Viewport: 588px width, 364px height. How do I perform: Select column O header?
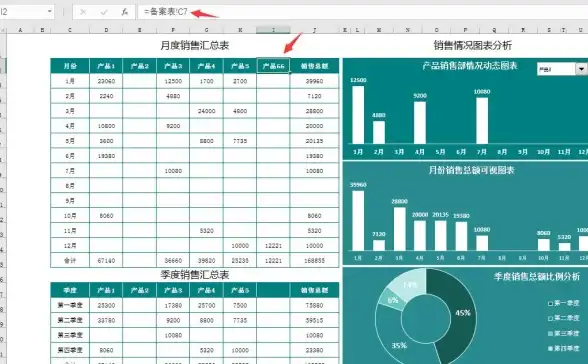click(x=436, y=30)
